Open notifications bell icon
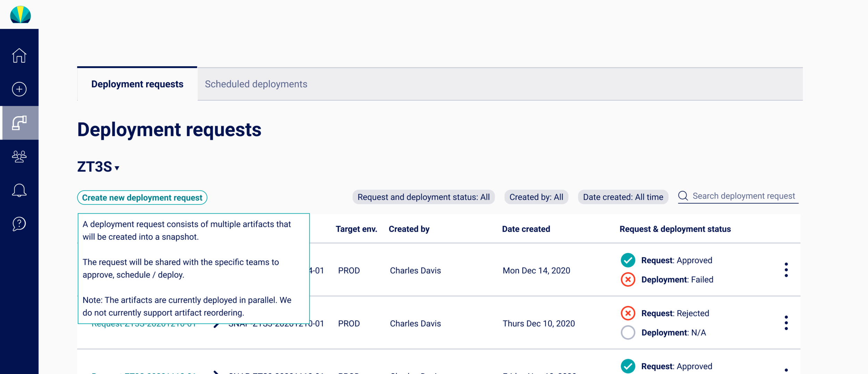 coord(19,190)
